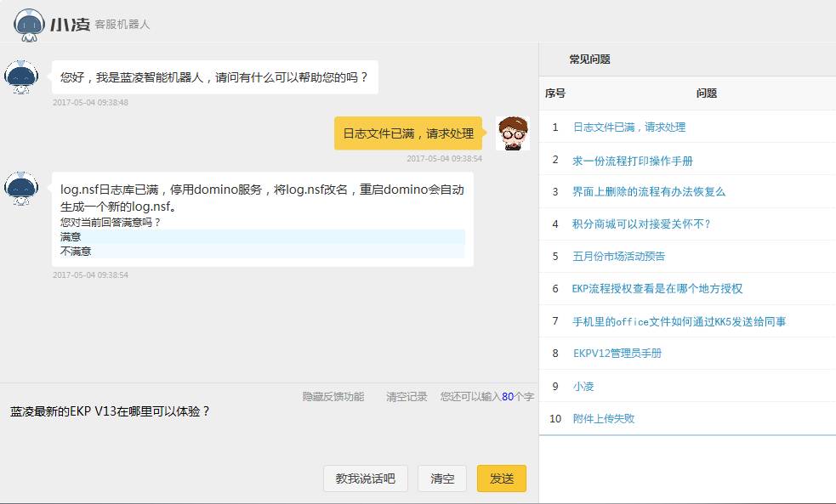Open FAQ 求一份流程打印操作手册
Viewport: 836px width, 504px height.
pyautogui.click(x=633, y=161)
